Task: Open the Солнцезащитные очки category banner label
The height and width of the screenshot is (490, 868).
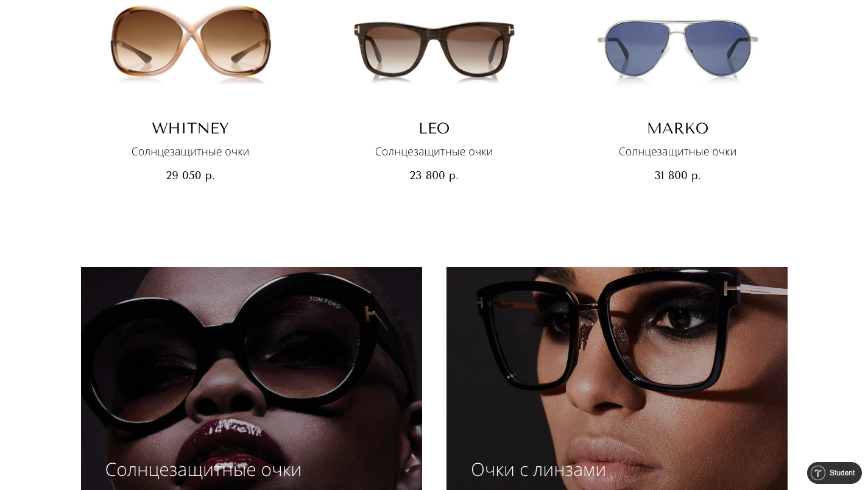Action: point(203,469)
